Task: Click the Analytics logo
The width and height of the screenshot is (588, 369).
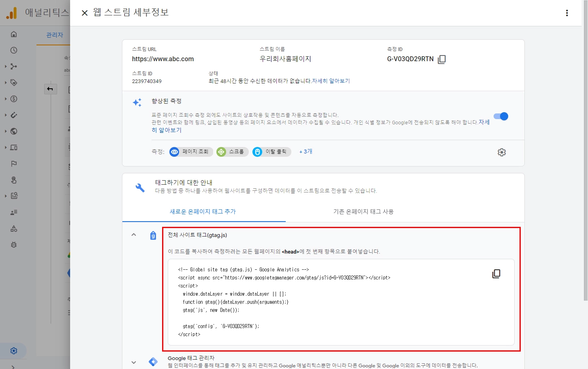Action: [x=12, y=13]
